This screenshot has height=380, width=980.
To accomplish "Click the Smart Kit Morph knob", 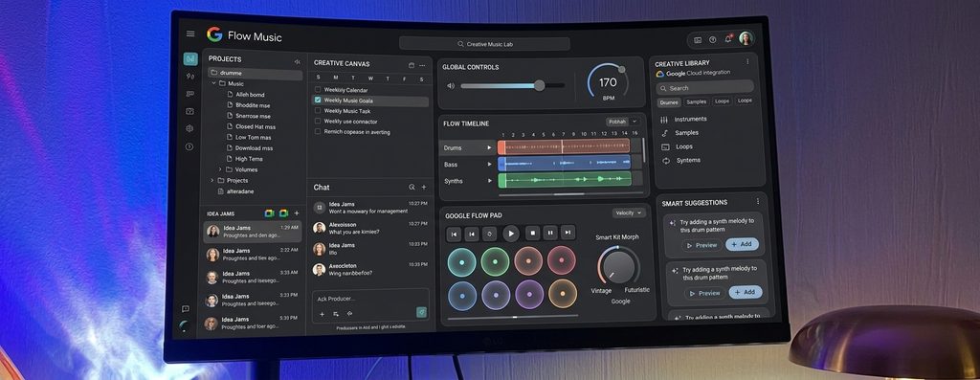I will [618, 266].
